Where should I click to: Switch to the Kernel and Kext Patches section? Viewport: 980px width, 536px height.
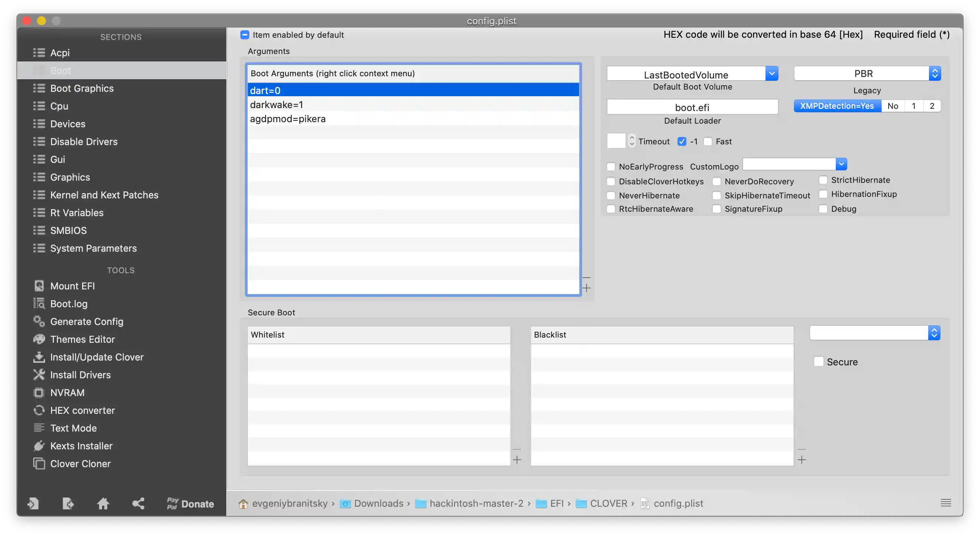click(x=104, y=195)
